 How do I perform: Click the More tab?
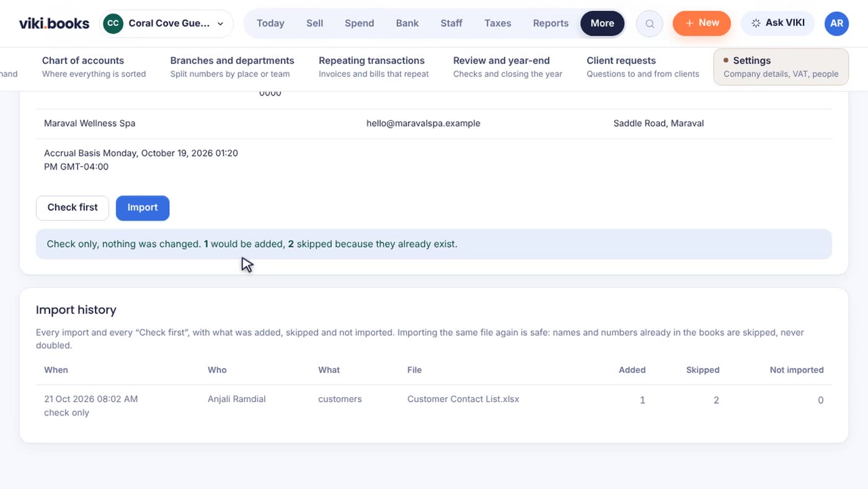pos(602,24)
